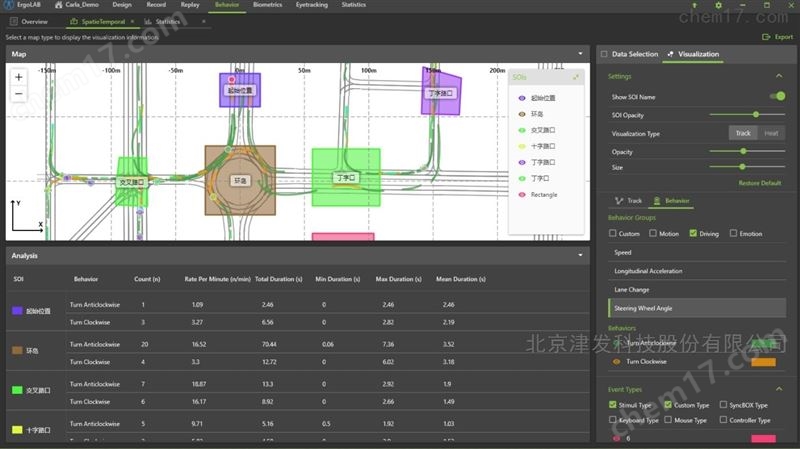Click the Rectangle pink legend dot
This screenshot has width=800, height=449.
521,194
